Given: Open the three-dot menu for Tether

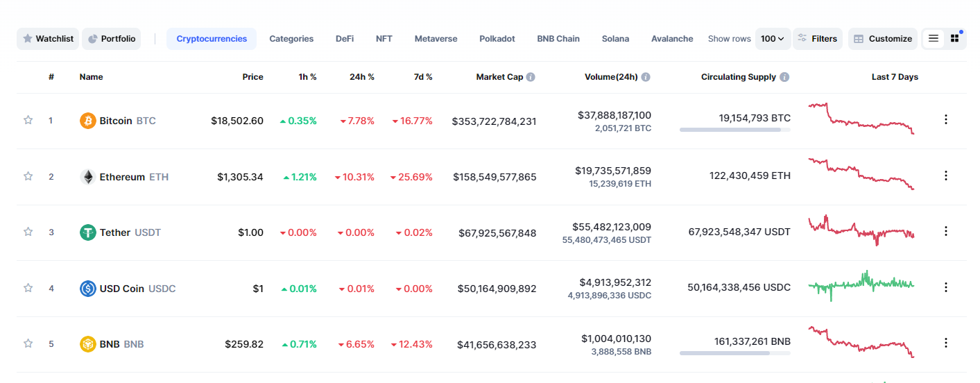Looking at the screenshot, I should [945, 231].
